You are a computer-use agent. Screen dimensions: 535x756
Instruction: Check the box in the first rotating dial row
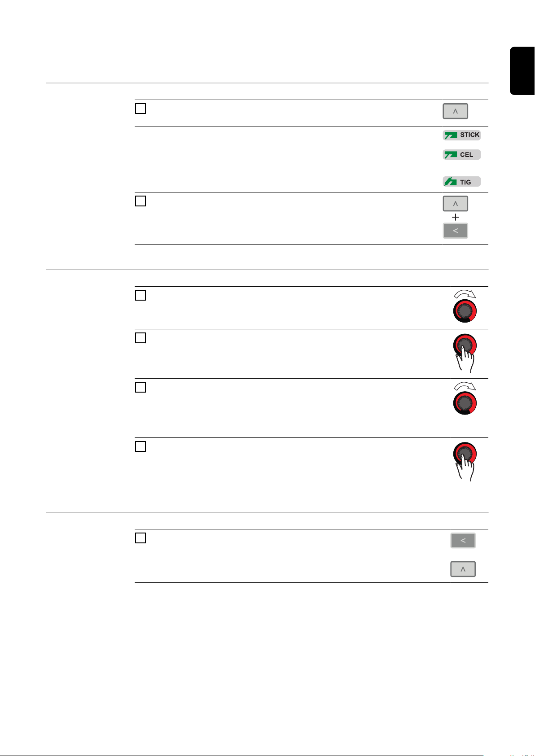point(140,295)
